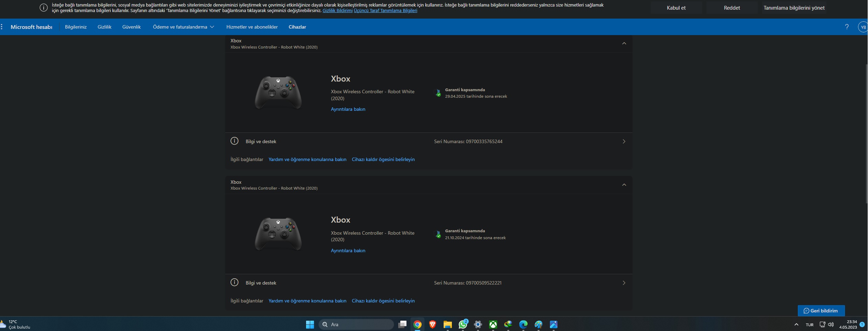Open Hizmetler ve abonelikler tab
This screenshot has height=331, width=868.
click(252, 27)
